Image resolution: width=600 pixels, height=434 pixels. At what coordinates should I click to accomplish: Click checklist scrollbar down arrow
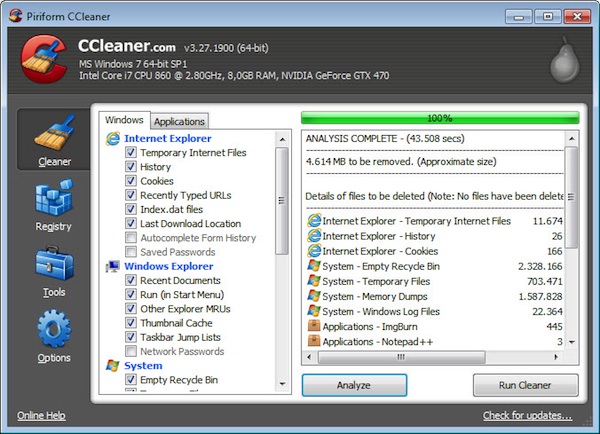tap(282, 384)
